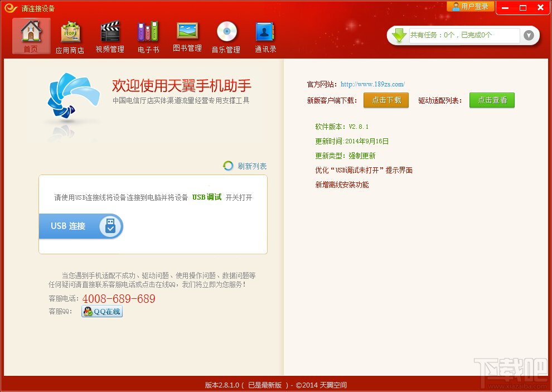Screen dimensions: 552x392
Task: Click the 点击查看 view driver list button
Action: pos(492,100)
